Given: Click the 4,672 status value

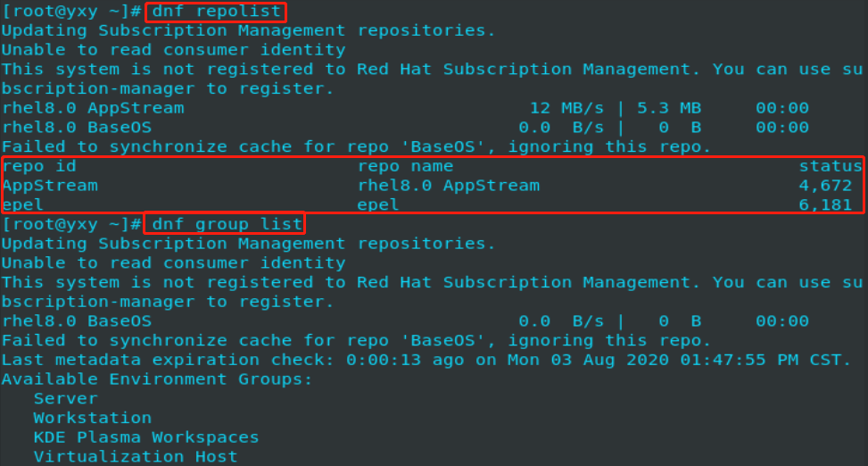Looking at the screenshot, I should coord(825,186).
